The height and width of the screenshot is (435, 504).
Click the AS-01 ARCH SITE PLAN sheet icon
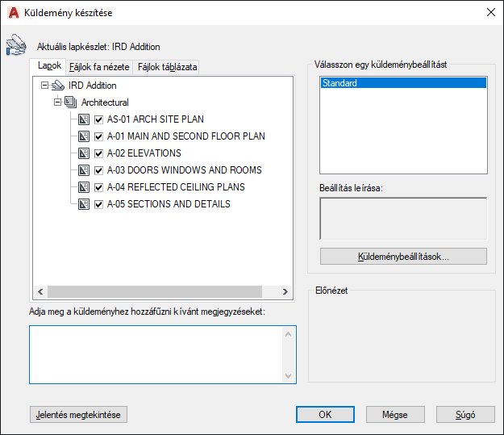coord(84,119)
